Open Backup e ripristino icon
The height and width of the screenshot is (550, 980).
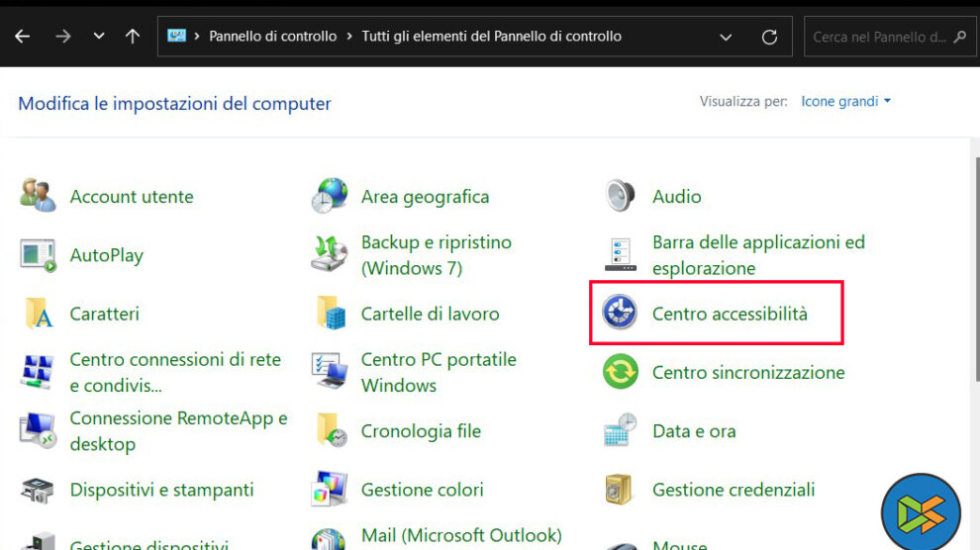(x=330, y=254)
